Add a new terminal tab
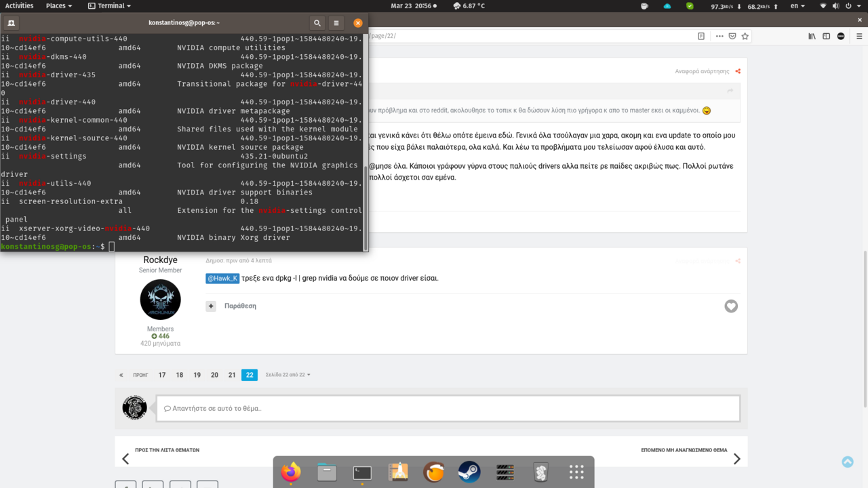The height and width of the screenshot is (488, 868). click(12, 23)
